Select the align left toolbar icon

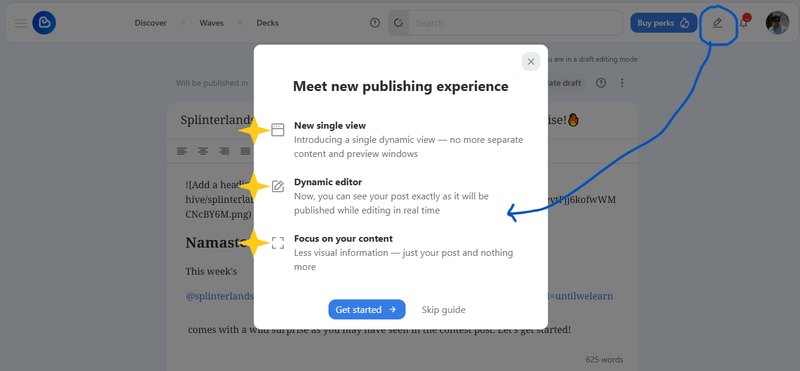coord(182,151)
